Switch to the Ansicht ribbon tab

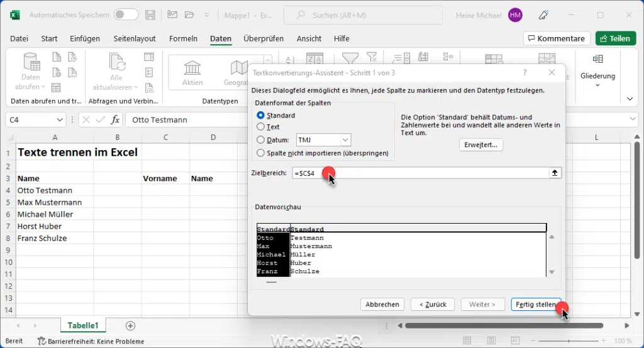coord(309,38)
